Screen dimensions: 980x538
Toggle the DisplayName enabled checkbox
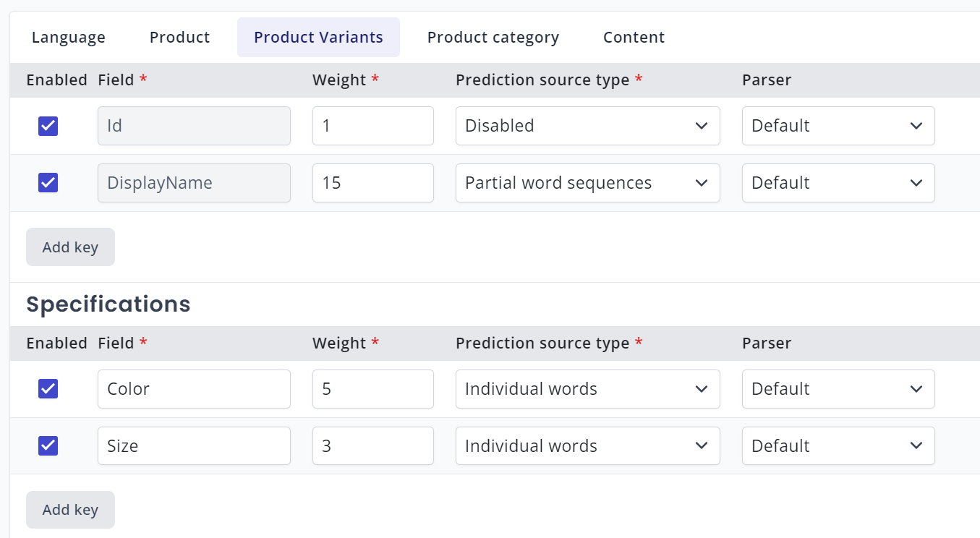tap(47, 182)
